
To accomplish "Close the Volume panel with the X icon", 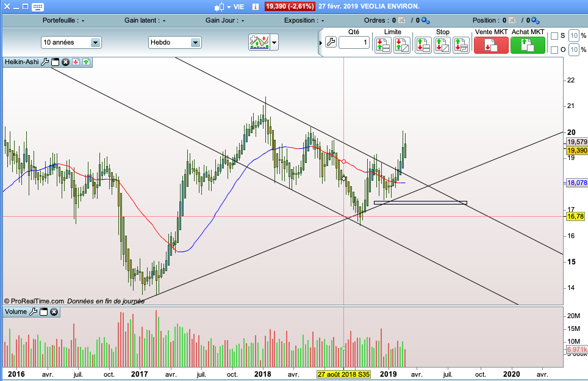I will pyautogui.click(x=54, y=311).
